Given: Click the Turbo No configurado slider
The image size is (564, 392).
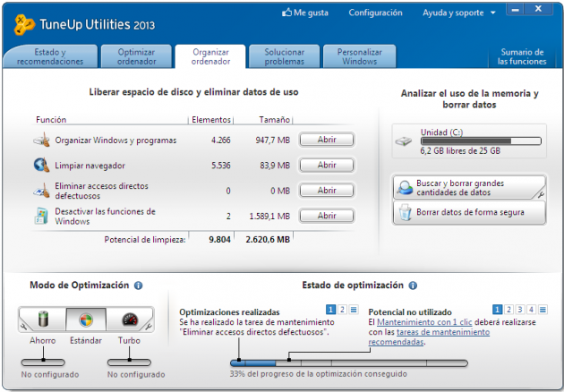Looking at the screenshot, I should pyautogui.click(x=129, y=362).
